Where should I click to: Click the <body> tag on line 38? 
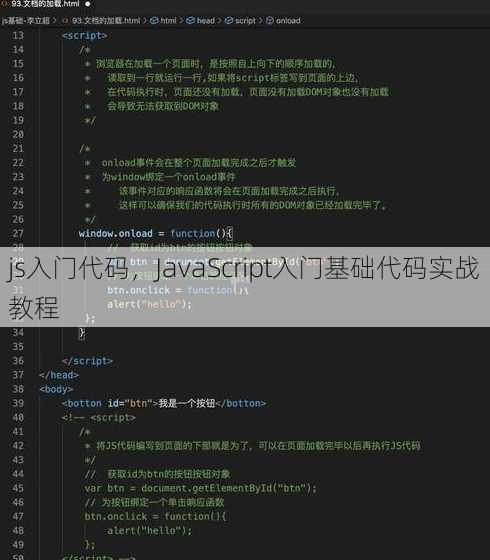point(56,389)
